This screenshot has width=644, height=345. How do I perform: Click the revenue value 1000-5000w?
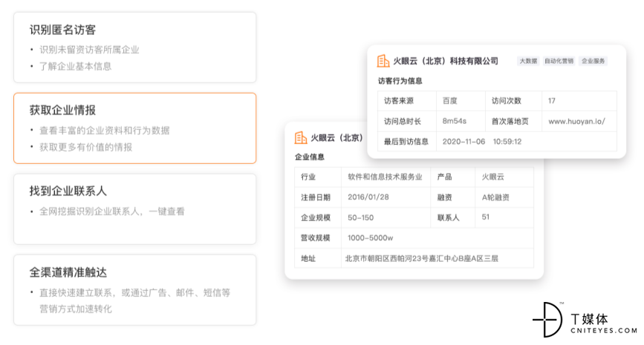370,238
